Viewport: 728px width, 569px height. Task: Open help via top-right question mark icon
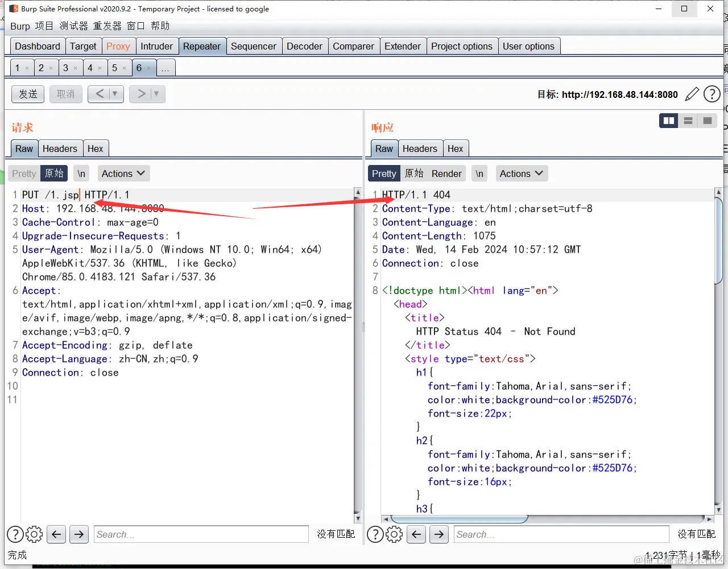pyautogui.click(x=712, y=94)
